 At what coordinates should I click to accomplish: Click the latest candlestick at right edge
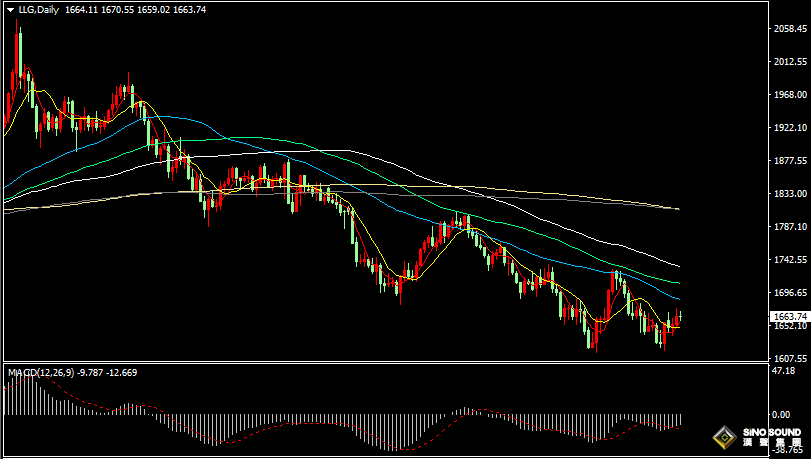click(x=679, y=316)
